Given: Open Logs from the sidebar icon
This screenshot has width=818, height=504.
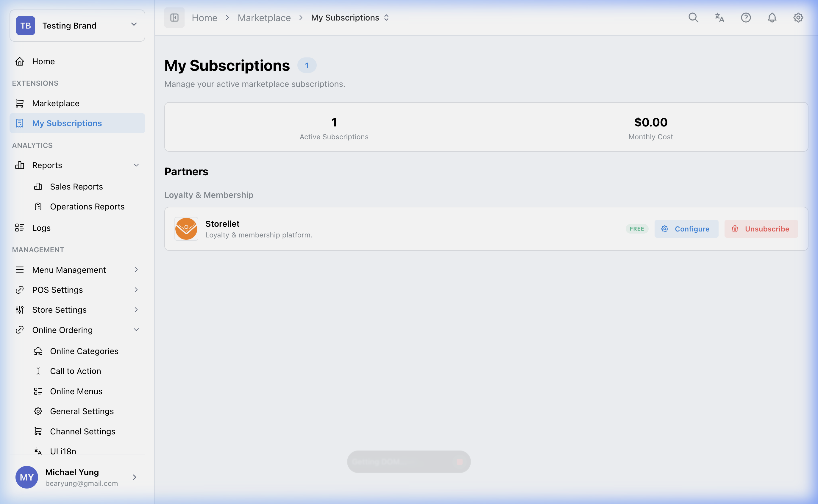Looking at the screenshot, I should (x=20, y=228).
